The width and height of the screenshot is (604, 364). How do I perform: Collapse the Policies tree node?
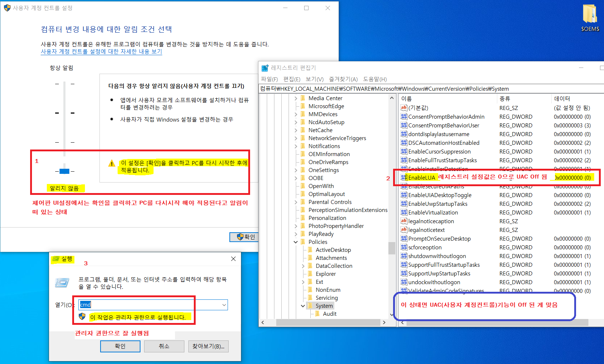295,242
